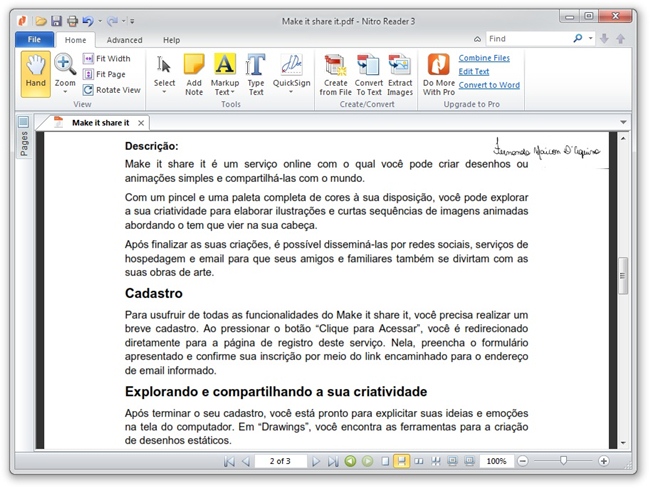
Task: Click the zoom percentage field 100%
Action: [496, 461]
